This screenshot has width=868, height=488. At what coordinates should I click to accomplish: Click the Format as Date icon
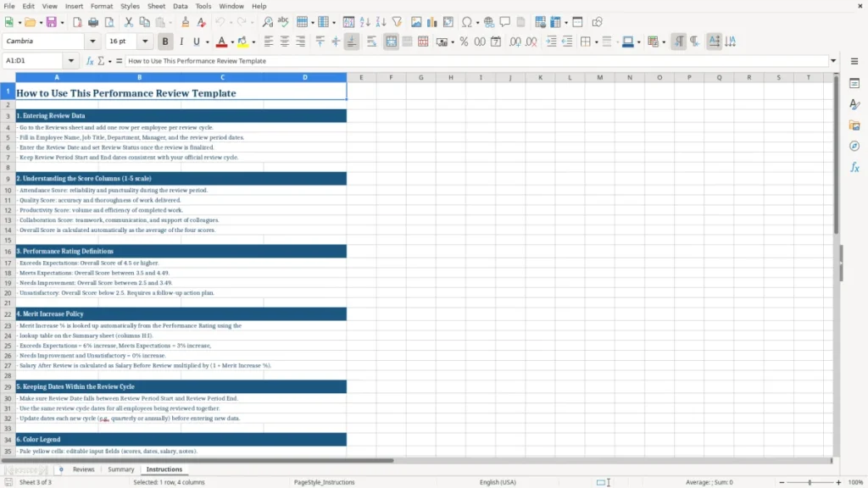[496, 42]
